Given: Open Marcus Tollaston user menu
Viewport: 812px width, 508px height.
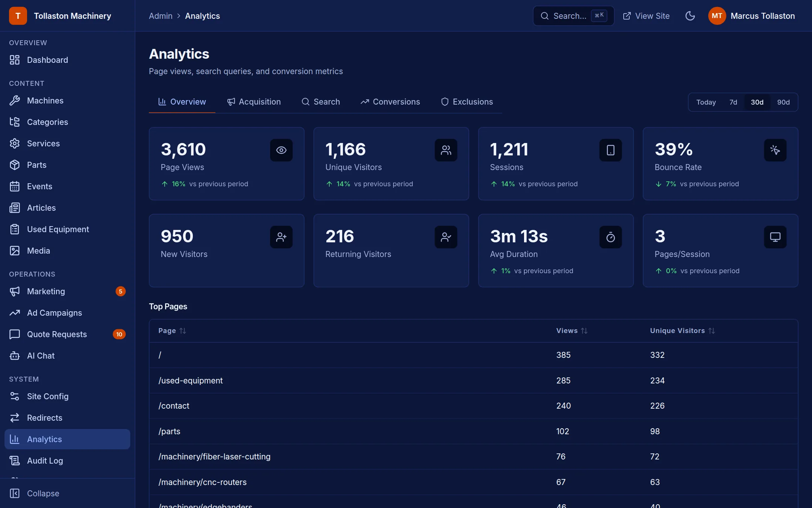Looking at the screenshot, I should [751, 16].
